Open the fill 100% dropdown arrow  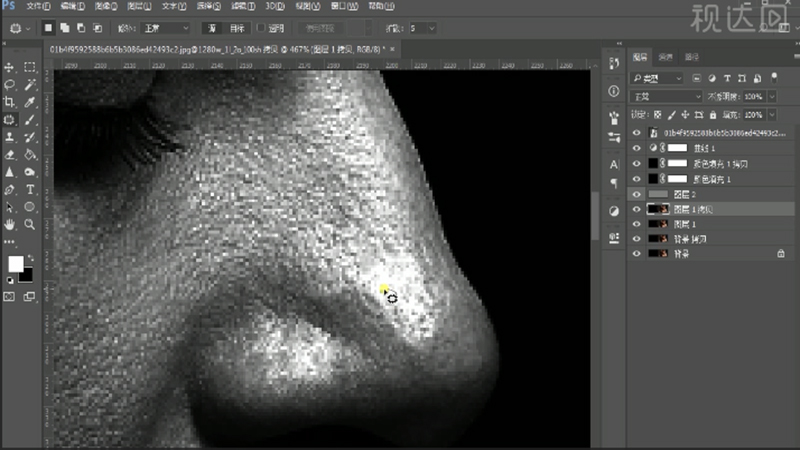pos(772,115)
